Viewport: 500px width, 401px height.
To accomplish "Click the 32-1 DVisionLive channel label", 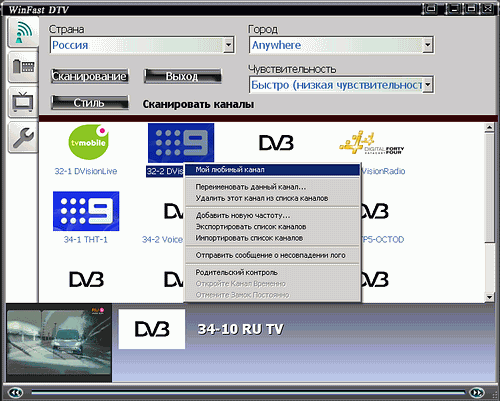I will pyautogui.click(x=86, y=171).
